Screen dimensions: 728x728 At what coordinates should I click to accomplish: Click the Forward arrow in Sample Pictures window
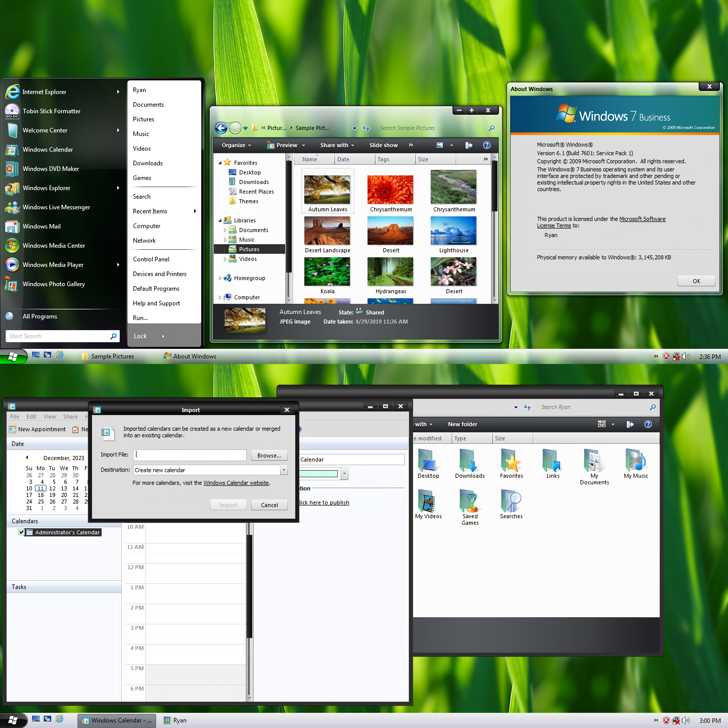point(235,128)
